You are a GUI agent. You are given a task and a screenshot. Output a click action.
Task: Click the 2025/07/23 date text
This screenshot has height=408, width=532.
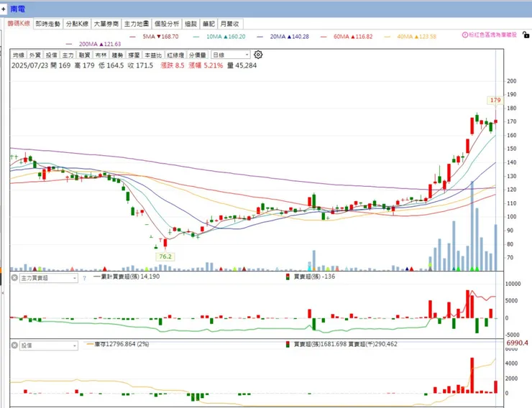click(x=30, y=65)
